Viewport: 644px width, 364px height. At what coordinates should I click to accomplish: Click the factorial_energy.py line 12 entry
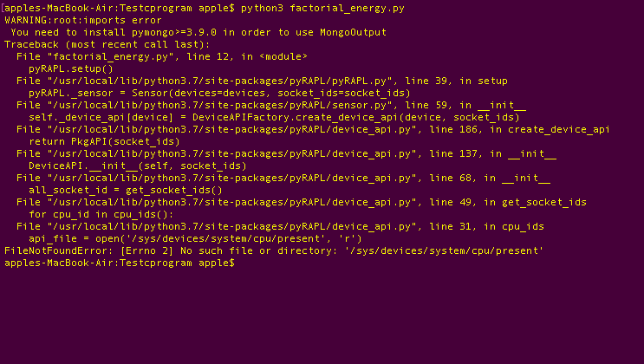tap(162, 56)
